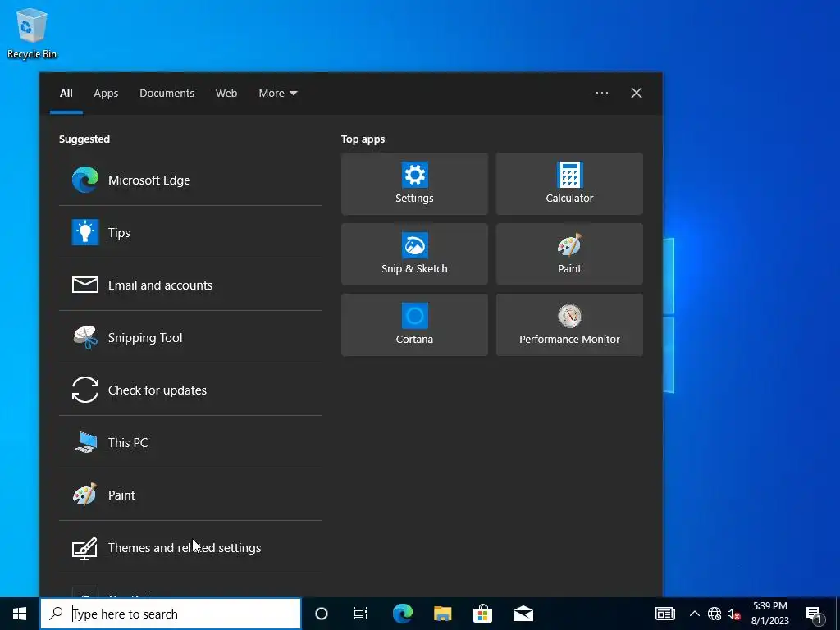Image resolution: width=840 pixels, height=630 pixels.
Task: Open Paint tile in Top apps
Action: coord(569,254)
